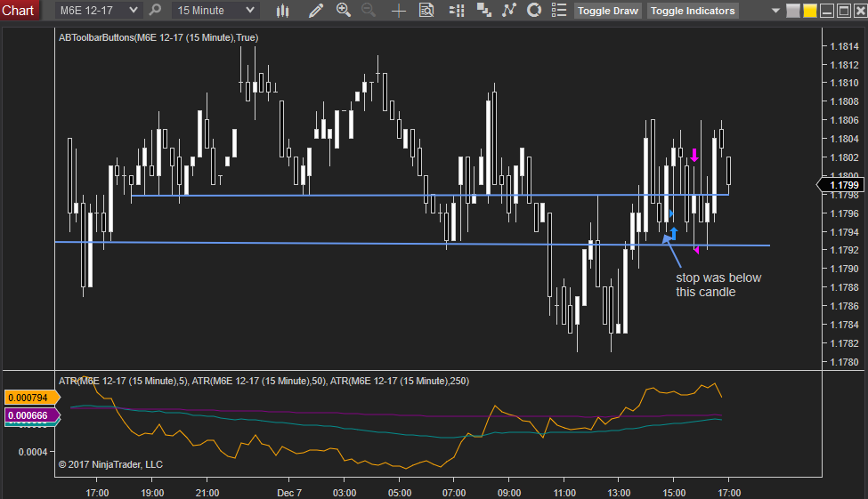
Task: Click the 0.0004 ATR scale label
Action: 33,452
